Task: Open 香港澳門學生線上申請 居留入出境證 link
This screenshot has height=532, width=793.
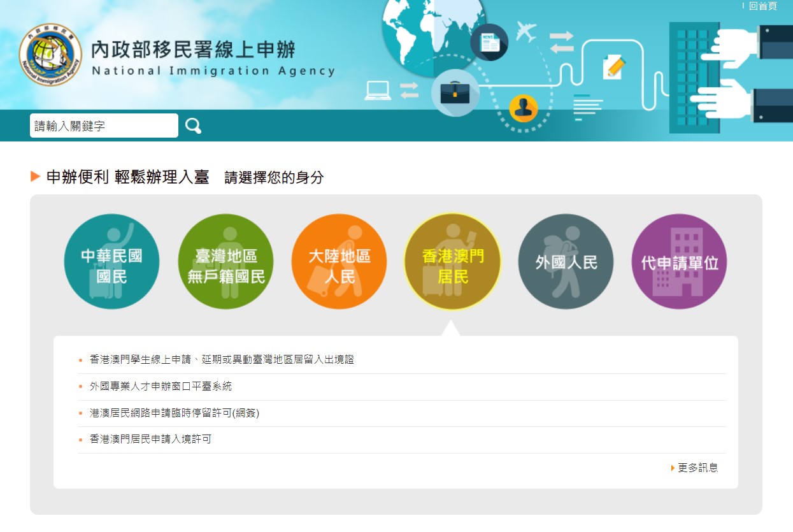Action: point(222,360)
